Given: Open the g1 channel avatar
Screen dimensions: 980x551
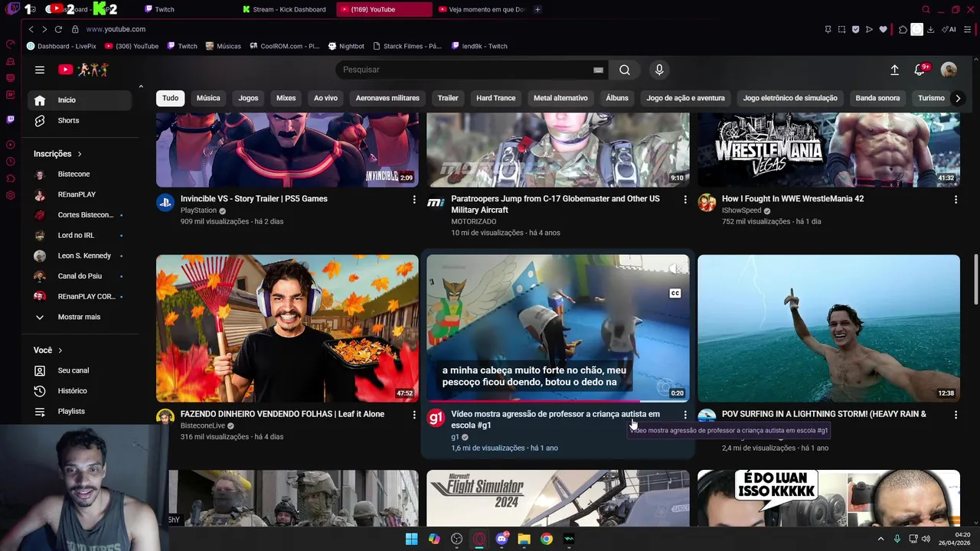Looking at the screenshot, I should point(436,418).
